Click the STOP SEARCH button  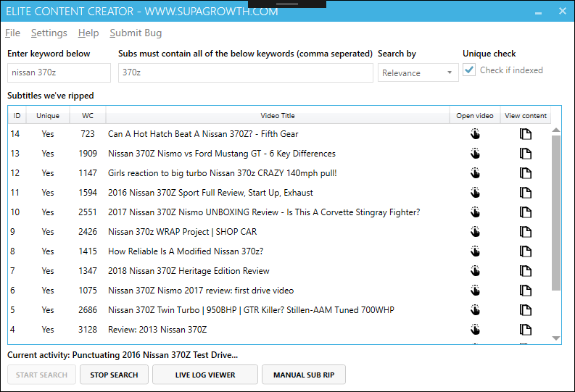click(x=114, y=375)
